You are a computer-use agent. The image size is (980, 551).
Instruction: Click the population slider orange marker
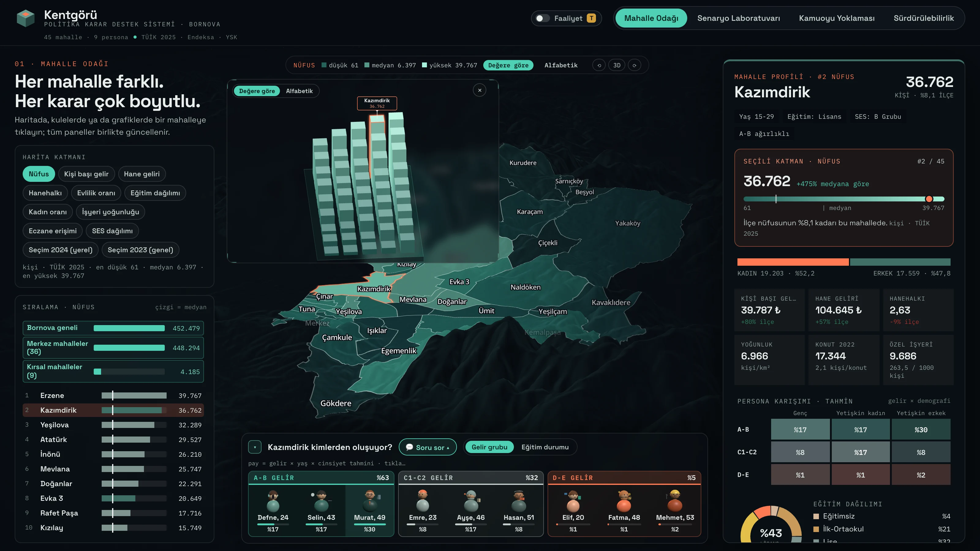929,199
